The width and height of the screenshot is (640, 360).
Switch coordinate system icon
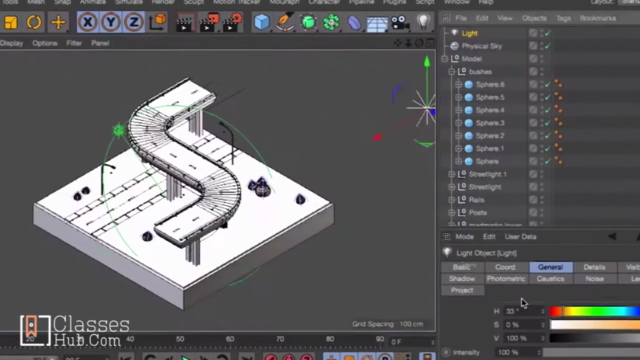pyautogui.click(x=158, y=22)
